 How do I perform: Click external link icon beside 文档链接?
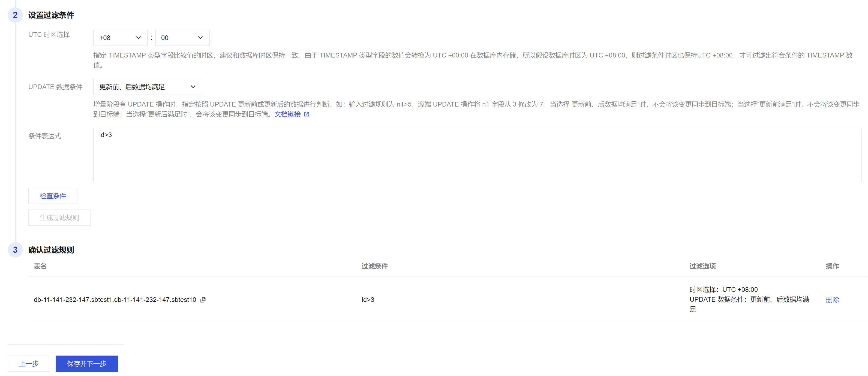(x=306, y=114)
